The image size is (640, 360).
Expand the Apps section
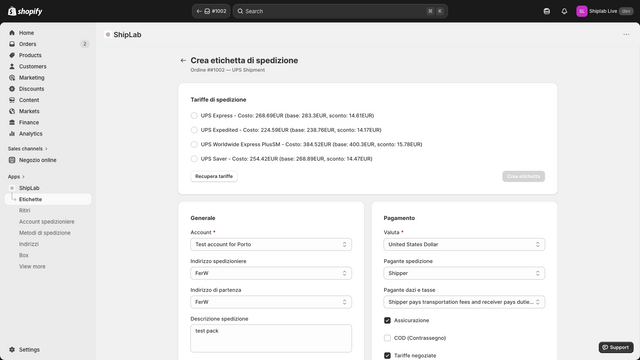[x=16, y=177]
